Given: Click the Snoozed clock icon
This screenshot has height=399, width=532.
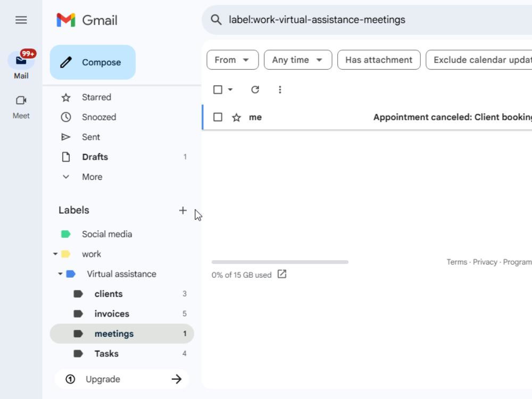Looking at the screenshot, I should (66, 118).
